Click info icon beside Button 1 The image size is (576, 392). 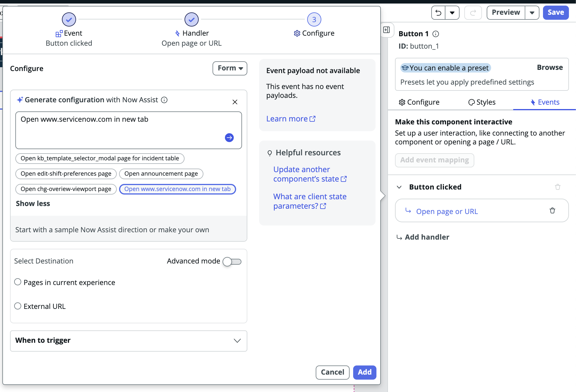click(436, 34)
